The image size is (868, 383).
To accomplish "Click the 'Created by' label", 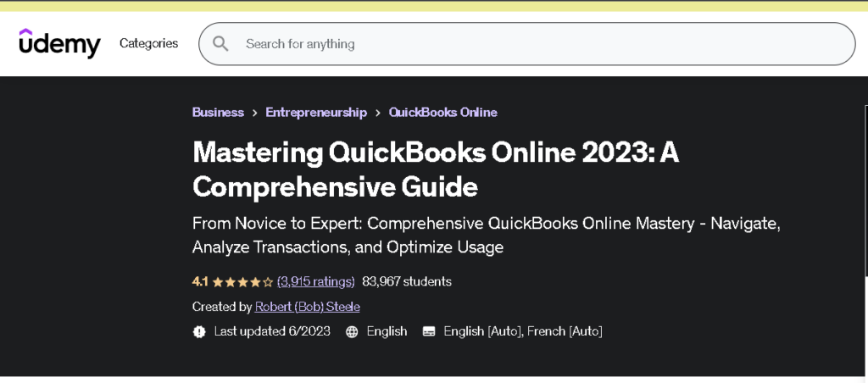I will (x=222, y=307).
